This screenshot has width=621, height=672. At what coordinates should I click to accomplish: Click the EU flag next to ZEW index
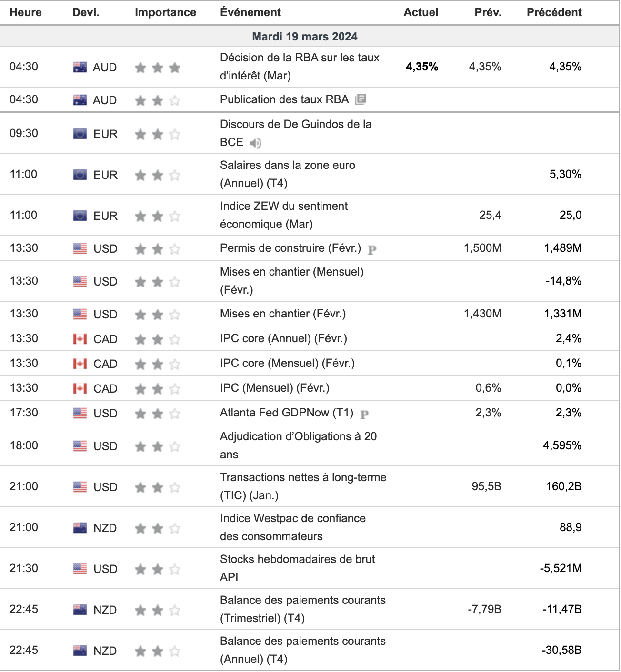click(x=80, y=216)
